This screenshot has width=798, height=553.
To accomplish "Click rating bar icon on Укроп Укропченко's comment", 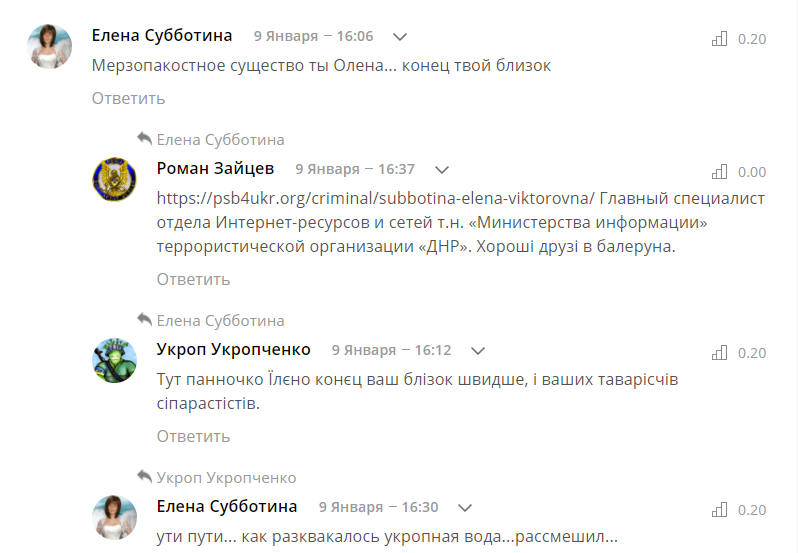I will (718, 353).
